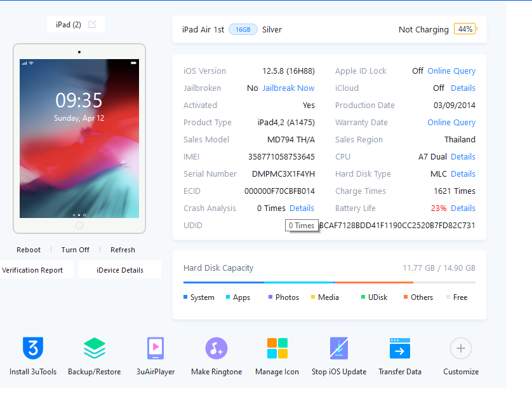The height and width of the screenshot is (415, 532).
Task: Open the Make Ringtone tool
Action: coord(216,348)
